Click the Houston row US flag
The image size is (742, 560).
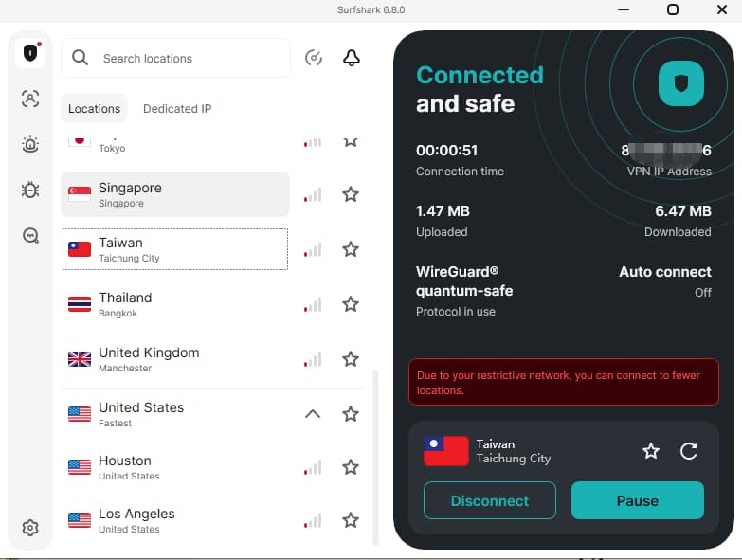coord(80,467)
